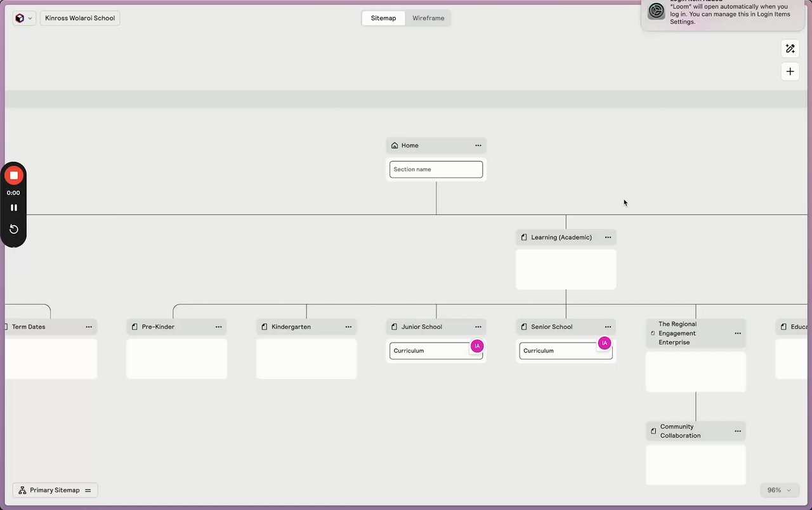Open Pre-Kinder page options menu
This screenshot has width=812, height=510.
click(x=218, y=327)
